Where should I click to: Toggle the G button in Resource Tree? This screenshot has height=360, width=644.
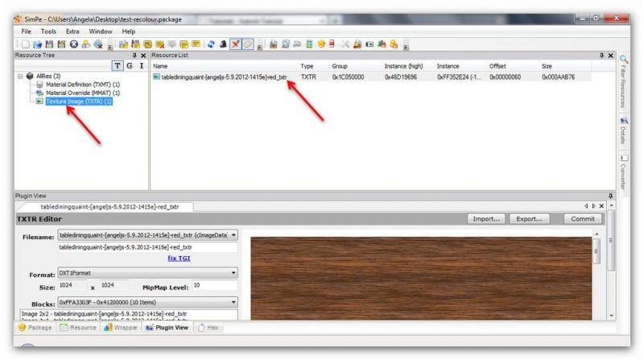(x=130, y=66)
